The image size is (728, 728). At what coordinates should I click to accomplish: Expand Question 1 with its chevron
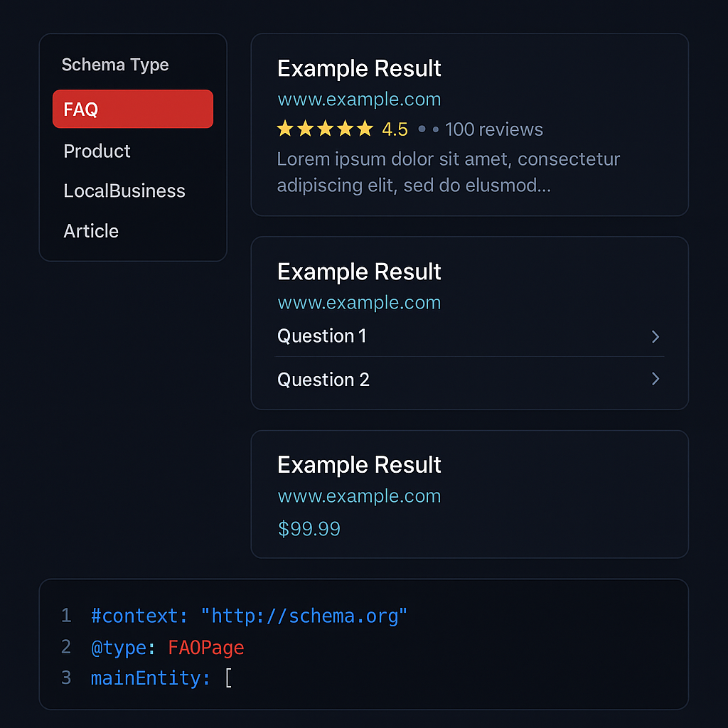(655, 336)
